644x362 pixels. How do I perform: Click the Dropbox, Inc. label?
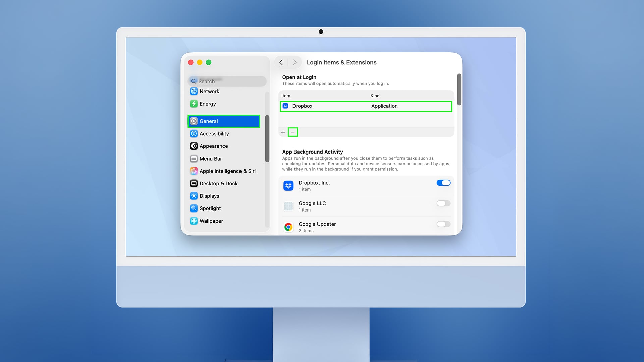click(314, 183)
